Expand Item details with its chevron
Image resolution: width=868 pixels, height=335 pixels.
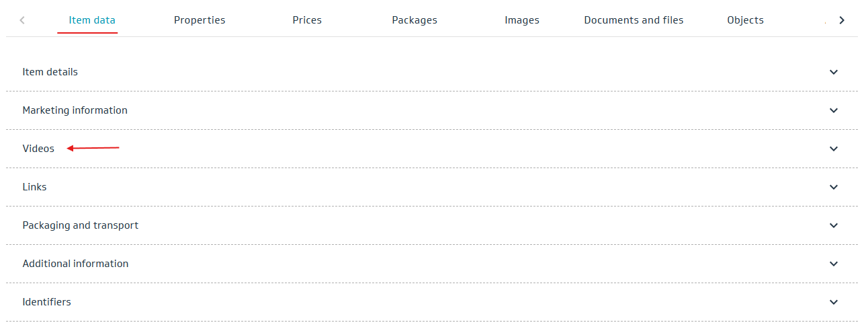click(834, 72)
